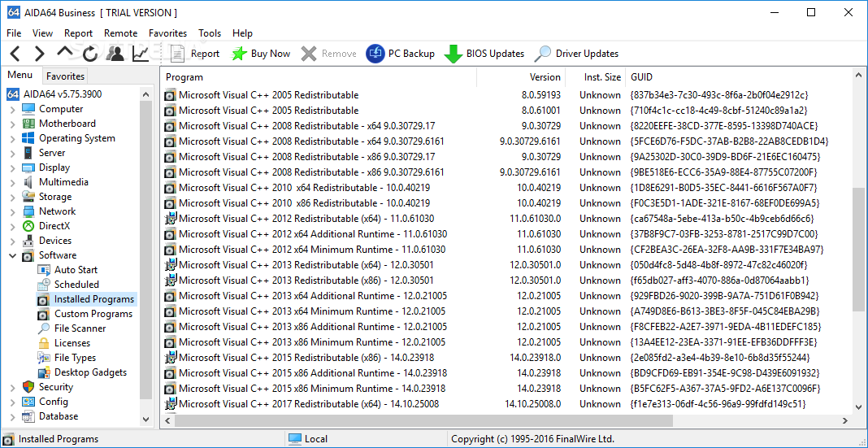
Task: Expand the Operating System node
Action: tap(12, 138)
